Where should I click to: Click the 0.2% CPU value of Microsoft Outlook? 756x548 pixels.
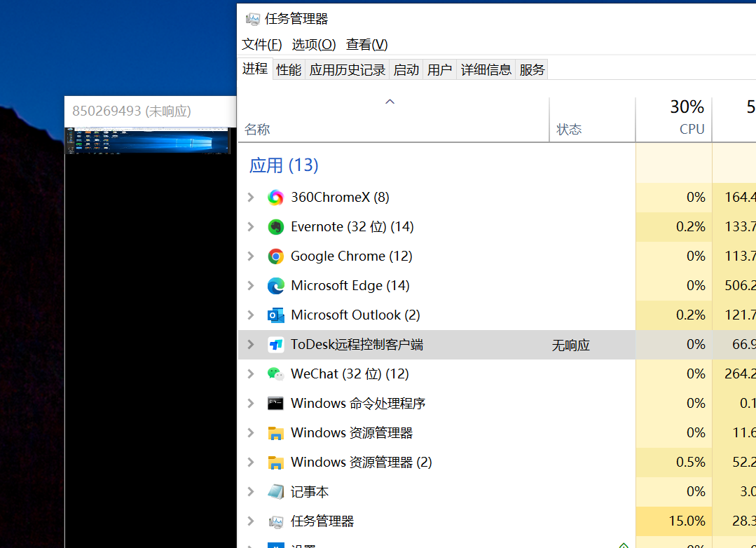pos(690,315)
